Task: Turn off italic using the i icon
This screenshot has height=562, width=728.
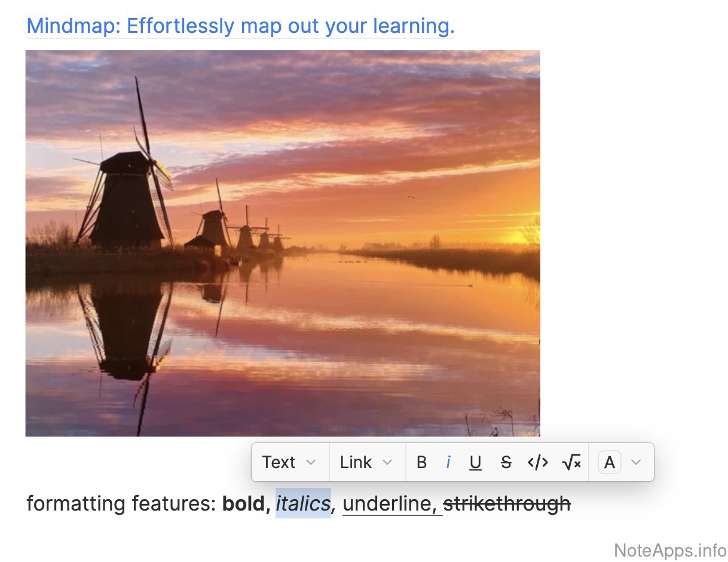Action: coord(448,462)
